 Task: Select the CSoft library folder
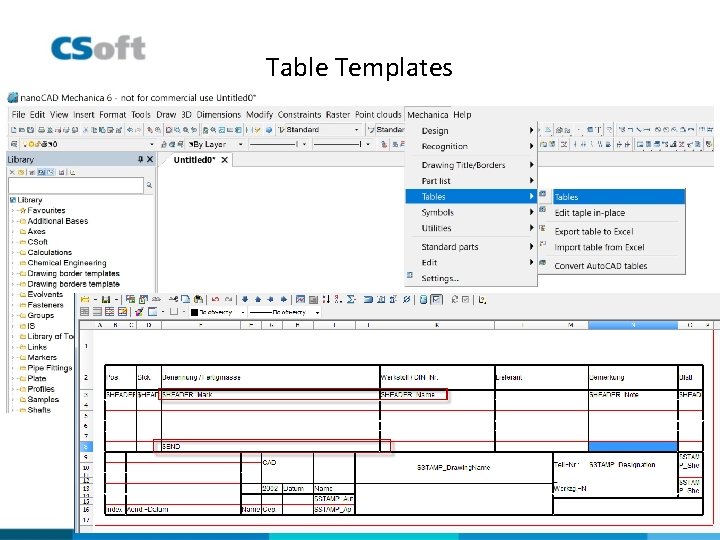(37, 242)
